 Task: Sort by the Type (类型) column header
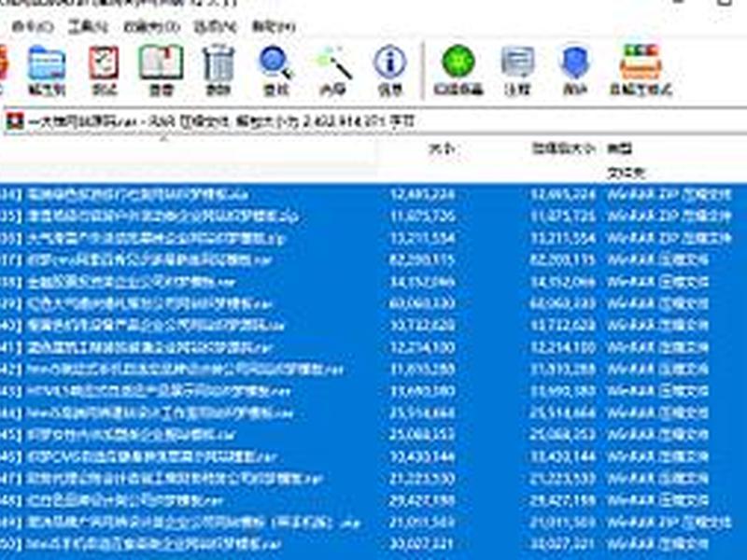(x=619, y=149)
